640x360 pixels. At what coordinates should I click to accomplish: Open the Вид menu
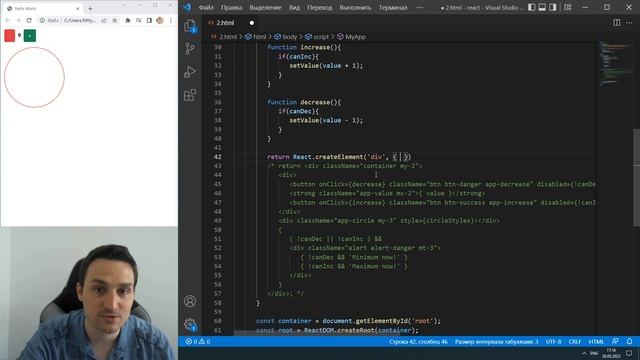click(x=294, y=7)
